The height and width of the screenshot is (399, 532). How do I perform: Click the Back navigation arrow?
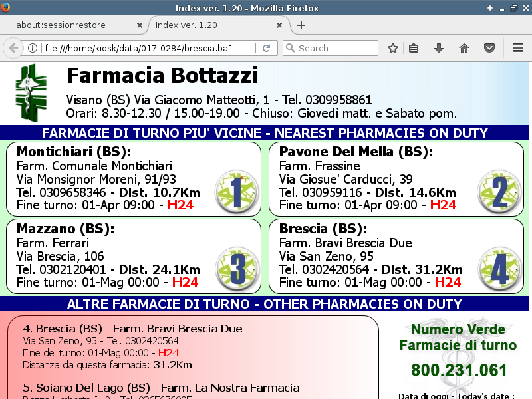click(x=13, y=48)
